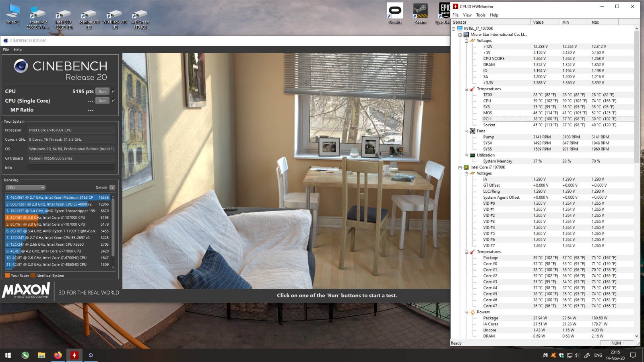644x362 pixels.
Task: Collapse motherboard Temperatures node in HWMonitor
Action: [x=466, y=89]
